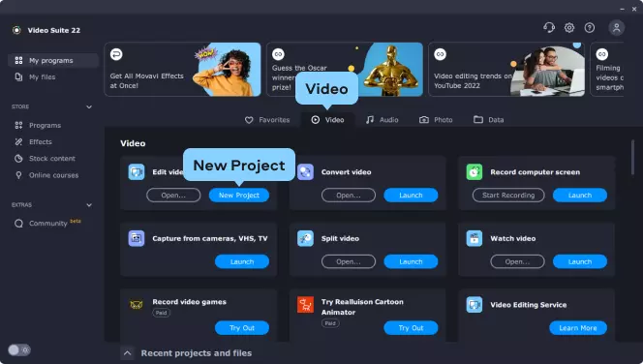This screenshot has height=364, width=643.
Task: Click the Store Programs grid icon
Action: [18, 125]
